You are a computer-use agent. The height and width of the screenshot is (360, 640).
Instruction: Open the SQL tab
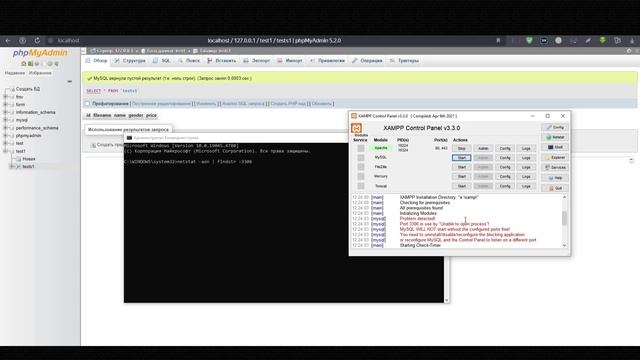click(x=162, y=60)
